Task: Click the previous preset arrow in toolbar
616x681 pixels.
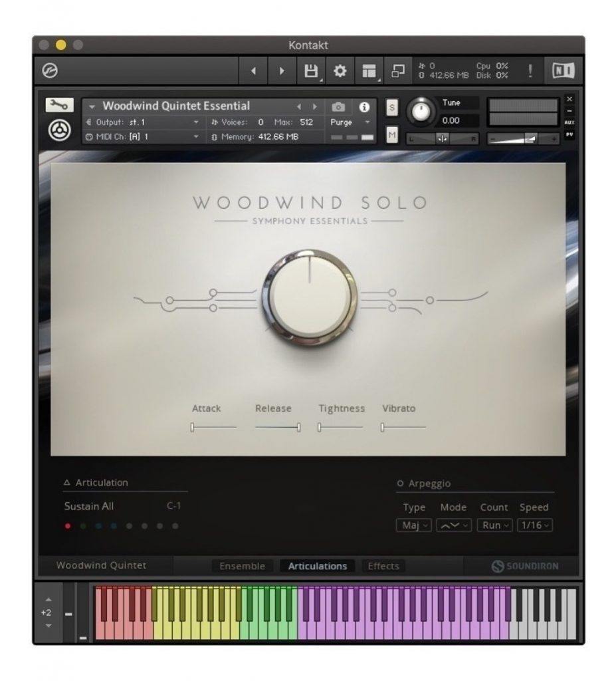Action: (x=254, y=70)
